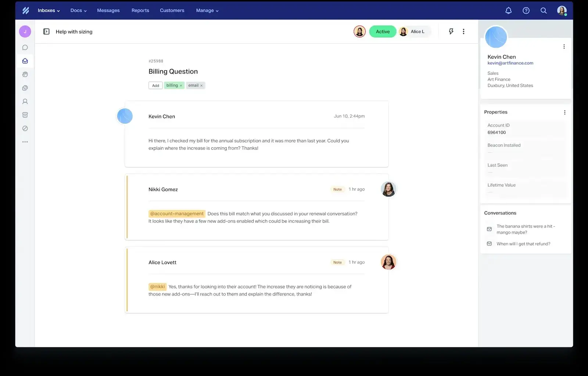Expand the Docs dropdown
The width and height of the screenshot is (588, 376).
click(78, 11)
